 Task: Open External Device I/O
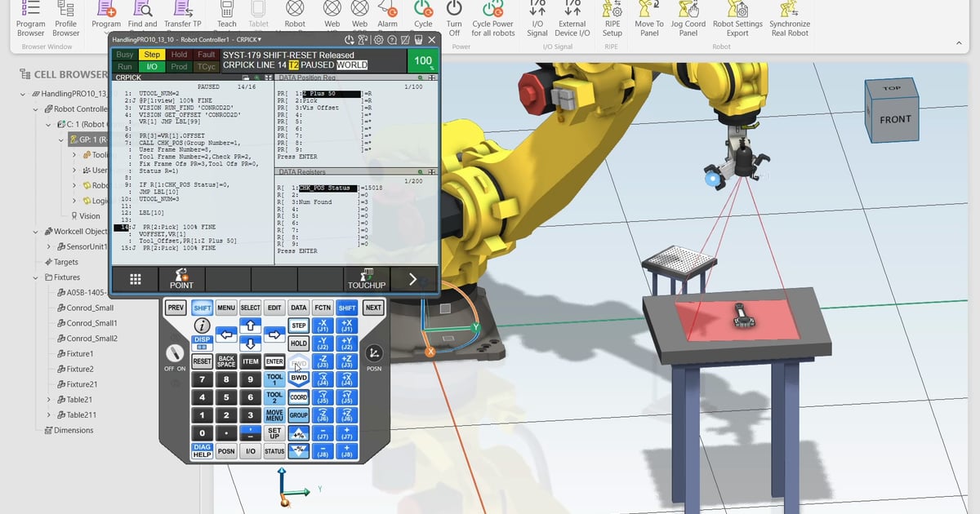[x=572, y=19]
